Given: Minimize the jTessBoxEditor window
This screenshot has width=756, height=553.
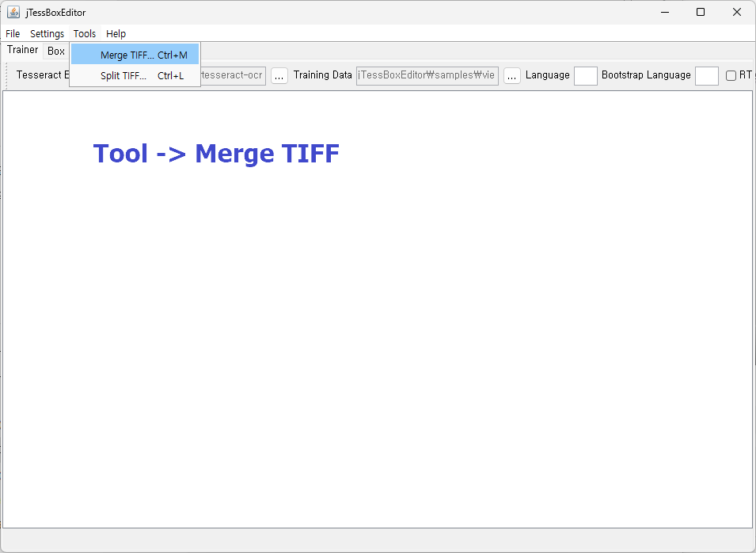Looking at the screenshot, I should point(665,12).
